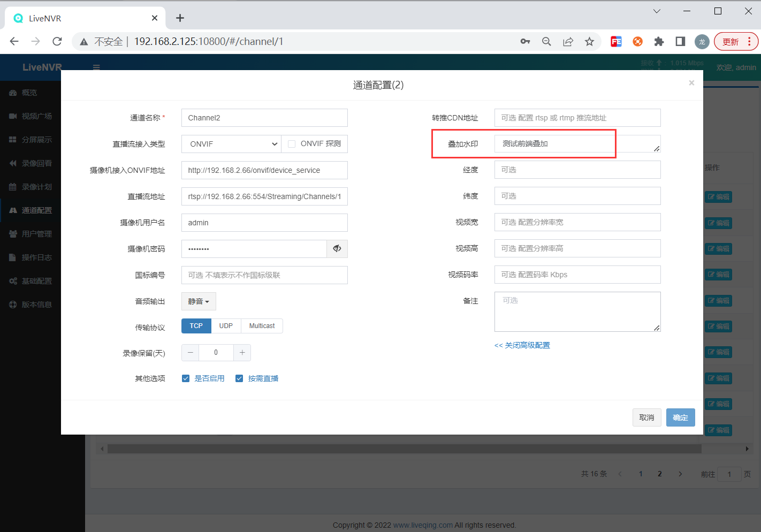
Task: Open the browser profile avatar
Action: (702, 42)
